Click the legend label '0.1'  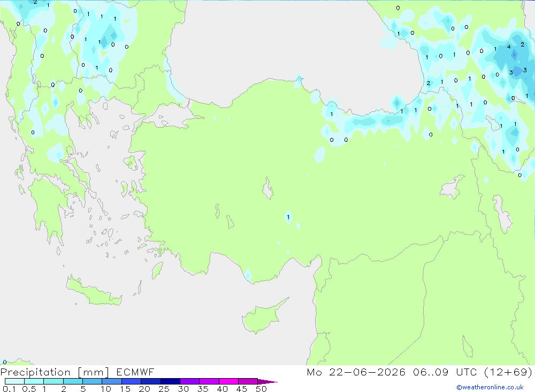tap(9, 389)
